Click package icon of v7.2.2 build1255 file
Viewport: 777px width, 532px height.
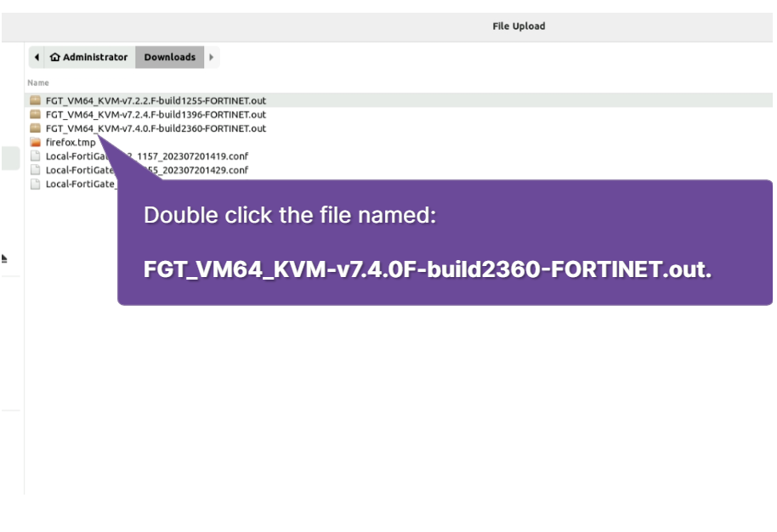tap(35, 100)
